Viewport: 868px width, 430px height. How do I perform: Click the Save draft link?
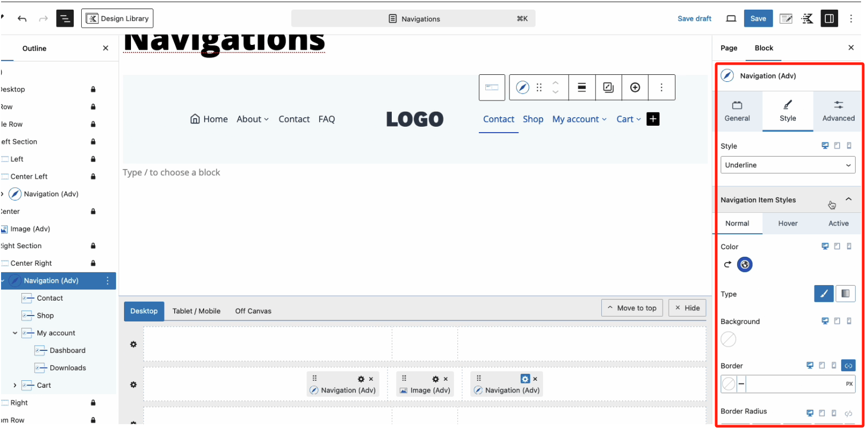[x=694, y=19]
